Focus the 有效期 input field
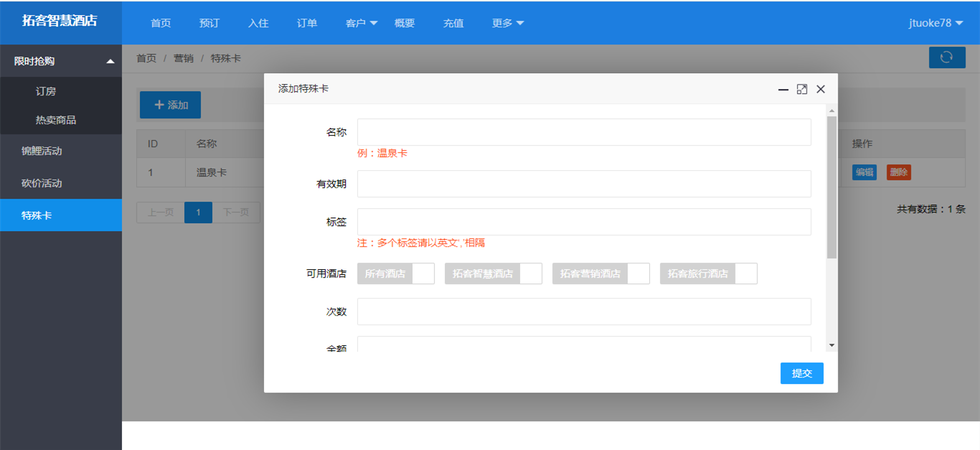Image resolution: width=980 pixels, height=450 pixels. [x=584, y=184]
